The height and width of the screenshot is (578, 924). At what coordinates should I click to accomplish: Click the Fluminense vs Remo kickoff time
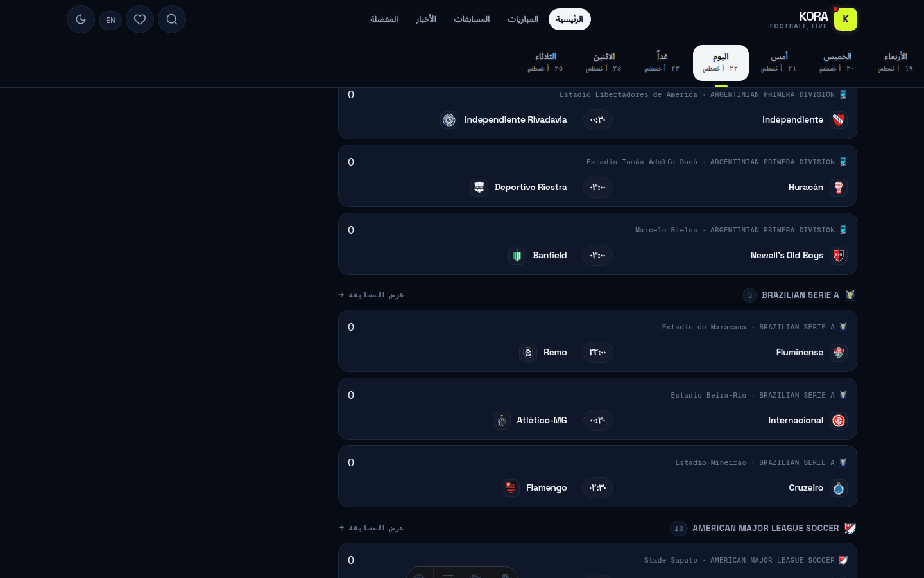pos(598,353)
